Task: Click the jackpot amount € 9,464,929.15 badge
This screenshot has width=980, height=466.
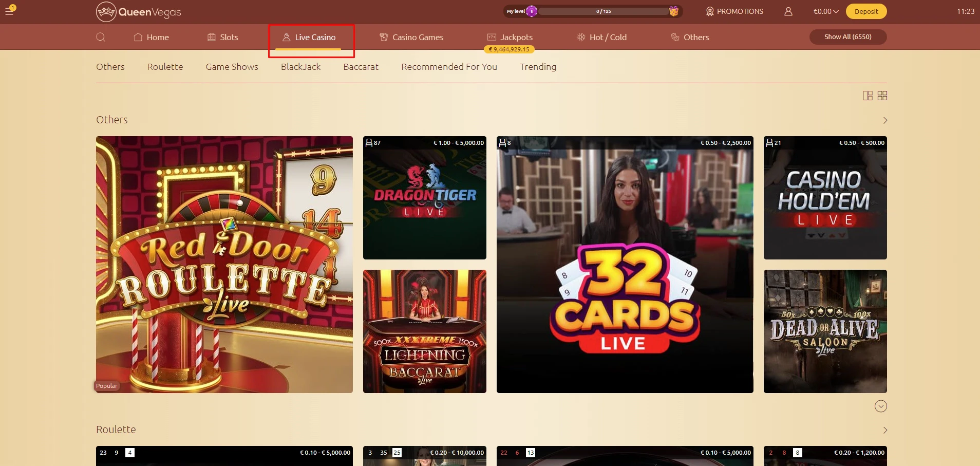Action: pos(509,49)
